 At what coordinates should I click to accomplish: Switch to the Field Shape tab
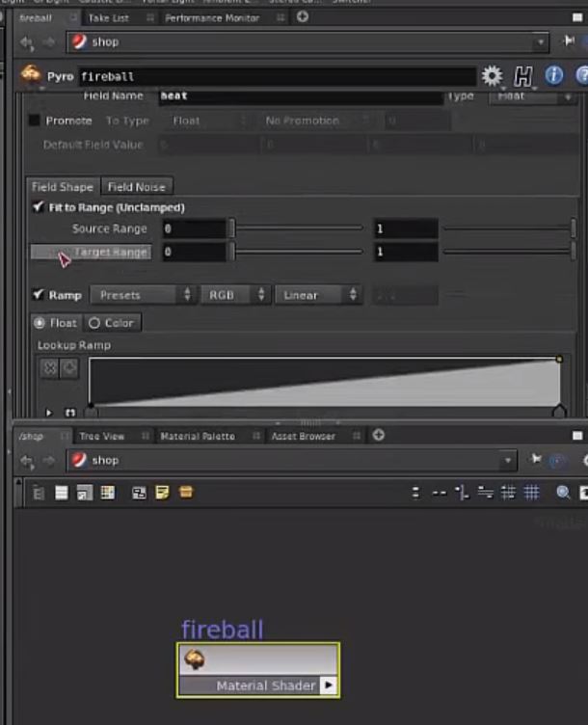click(x=63, y=187)
